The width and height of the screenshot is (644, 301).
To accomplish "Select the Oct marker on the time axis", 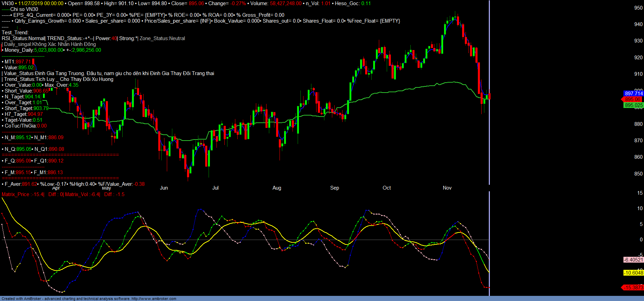I will [386, 188].
